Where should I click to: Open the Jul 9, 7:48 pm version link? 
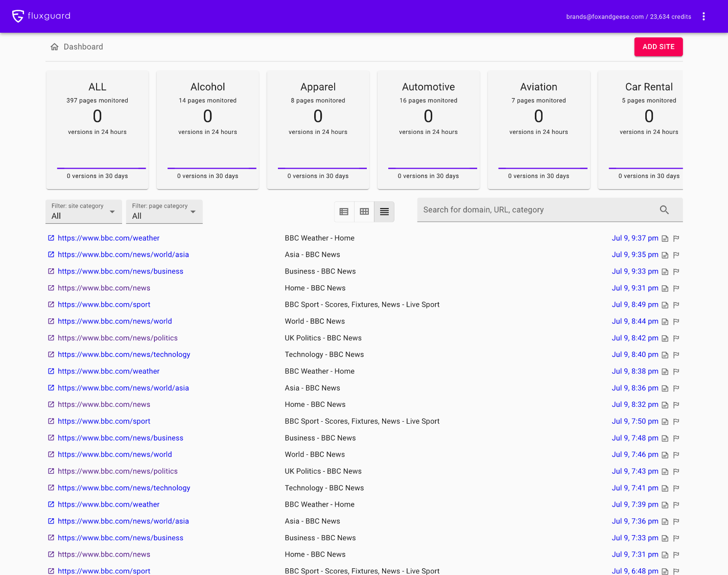(x=635, y=438)
